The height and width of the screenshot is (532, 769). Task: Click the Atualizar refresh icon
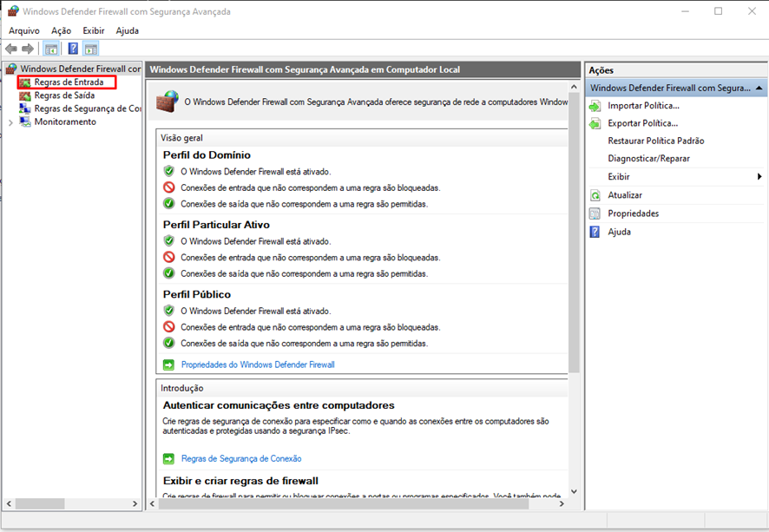pos(595,195)
